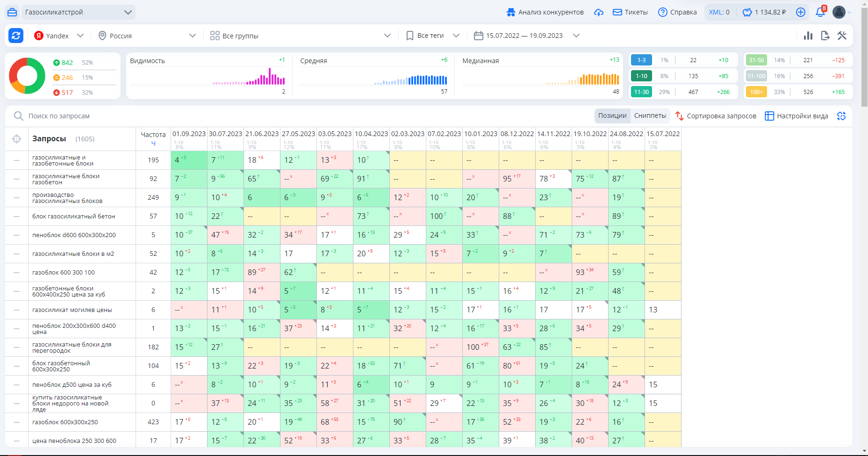Add funds with the plus circle icon
The image size is (868, 456).
[x=801, y=12]
